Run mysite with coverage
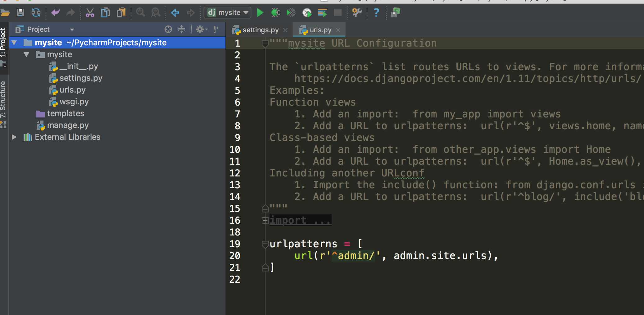644x315 pixels. coord(291,13)
